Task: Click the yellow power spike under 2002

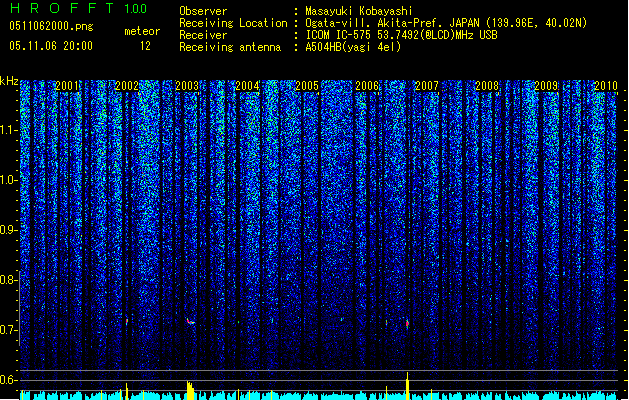Action: (127, 391)
